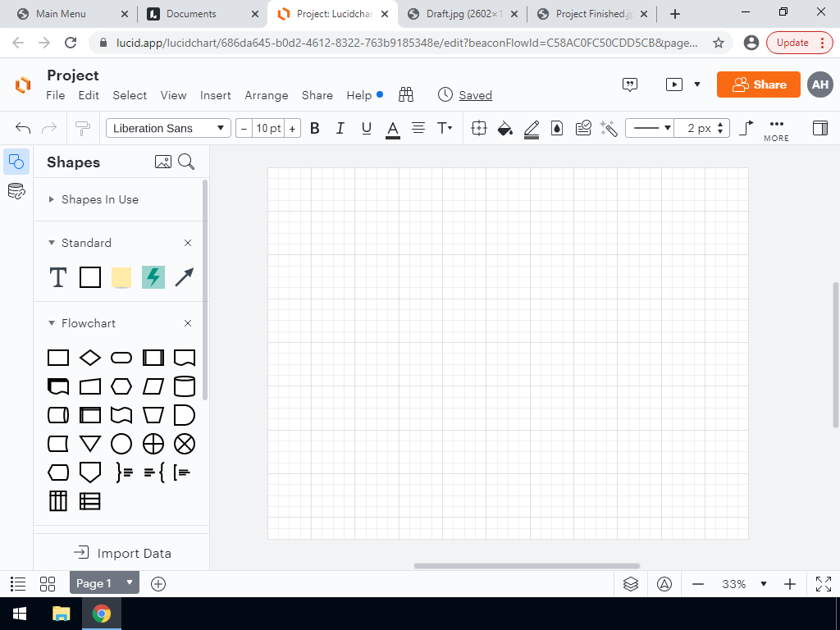This screenshot has height=630, width=840.
Task: Click the orange Share button
Action: click(x=759, y=84)
